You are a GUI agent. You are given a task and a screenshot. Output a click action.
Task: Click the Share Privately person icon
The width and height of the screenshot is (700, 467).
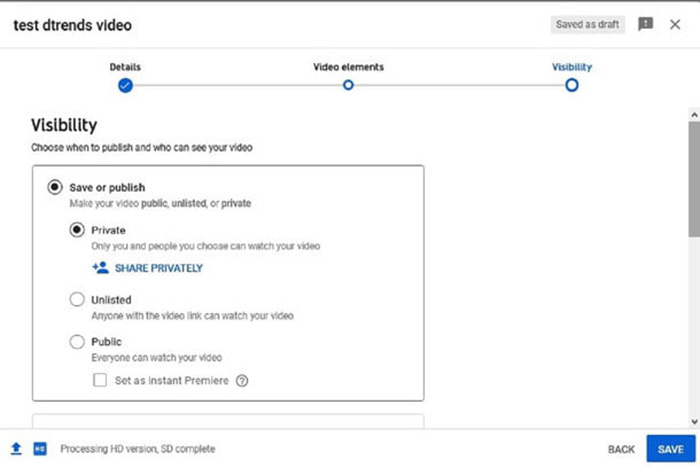click(100, 268)
